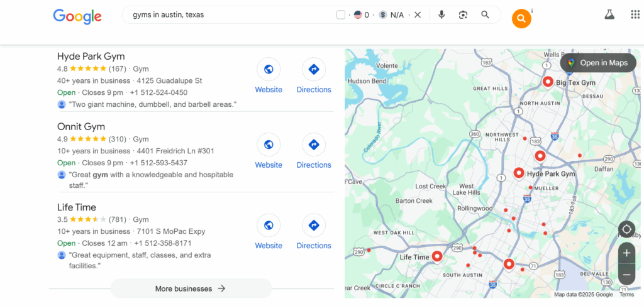Click the US flag icon in search bar

click(x=358, y=15)
